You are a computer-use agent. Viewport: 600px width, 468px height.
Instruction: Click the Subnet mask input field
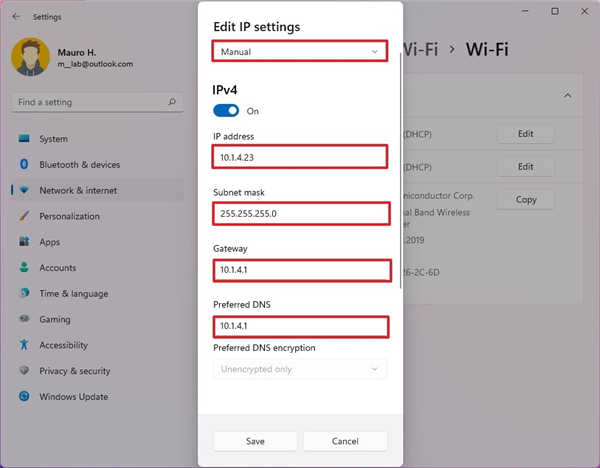click(300, 213)
